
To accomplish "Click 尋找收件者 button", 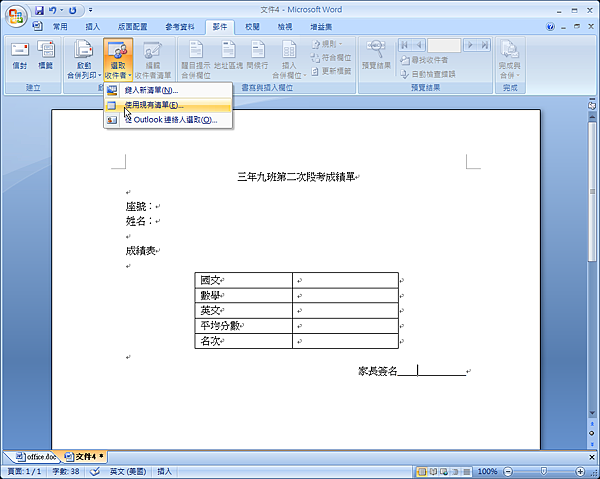I will click(x=424, y=60).
